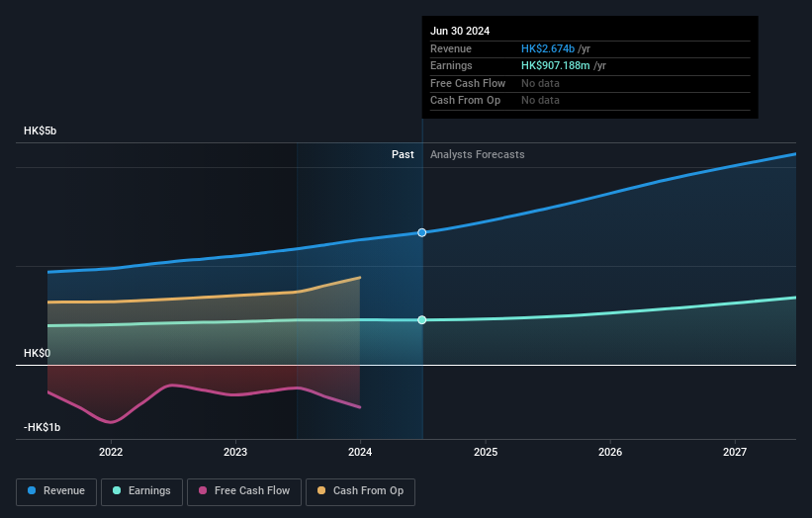This screenshot has height=518, width=812.
Task: Click the Past section label
Action: pos(403,155)
